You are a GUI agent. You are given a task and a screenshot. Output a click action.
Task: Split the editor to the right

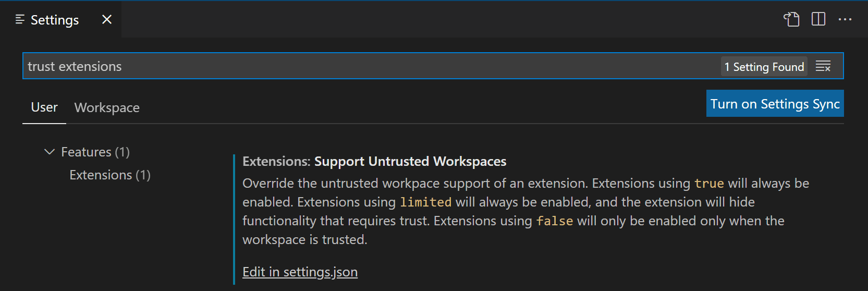point(818,19)
